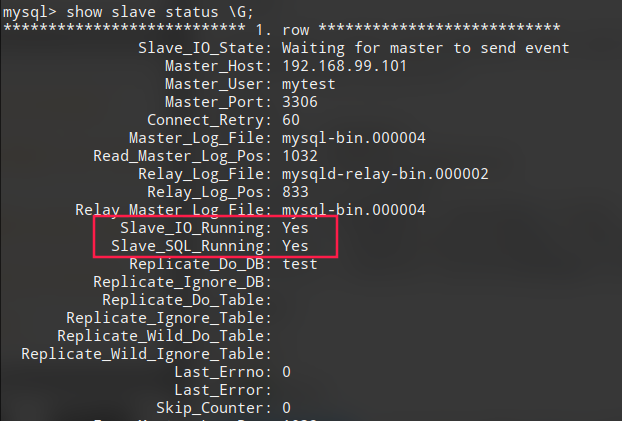Click the mysql> prompt
622x421 pixels.
pyautogui.click(x=30, y=12)
